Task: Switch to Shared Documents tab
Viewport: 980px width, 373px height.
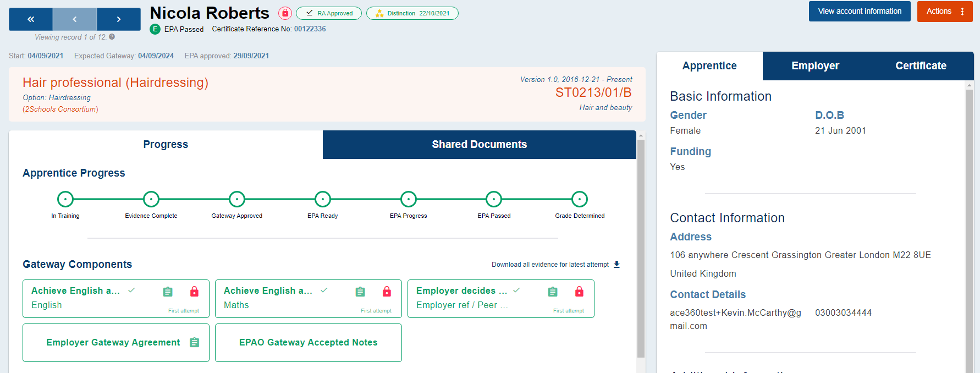Action: coord(480,145)
